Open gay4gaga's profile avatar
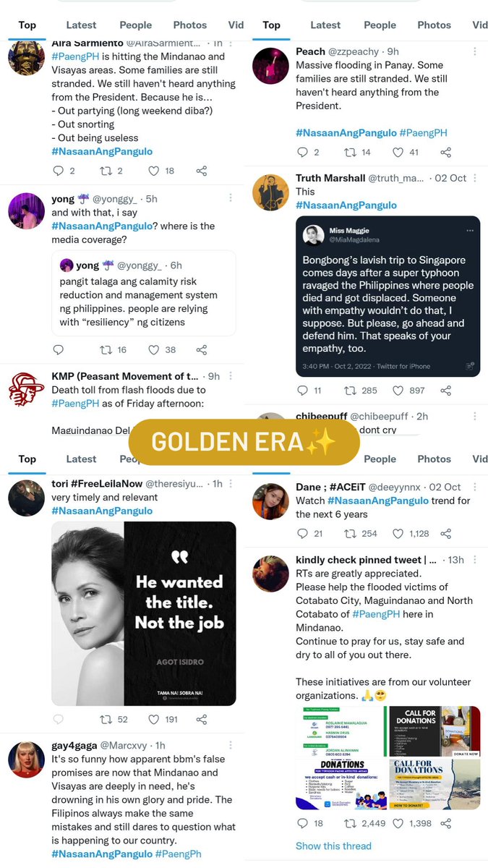 point(27,759)
